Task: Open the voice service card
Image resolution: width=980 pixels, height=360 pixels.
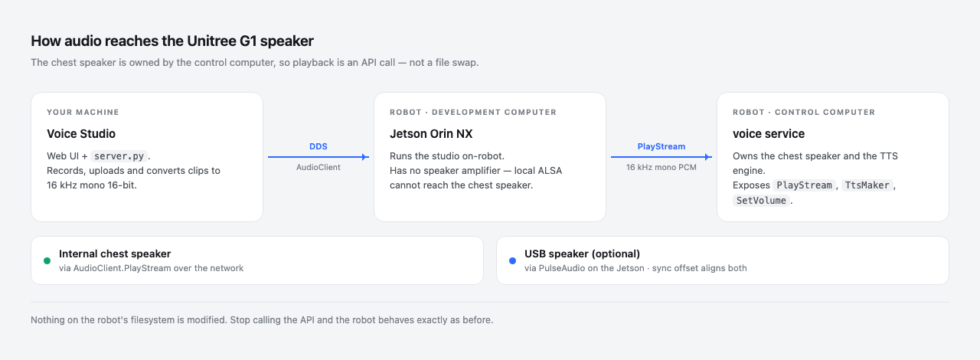Action: [833, 157]
